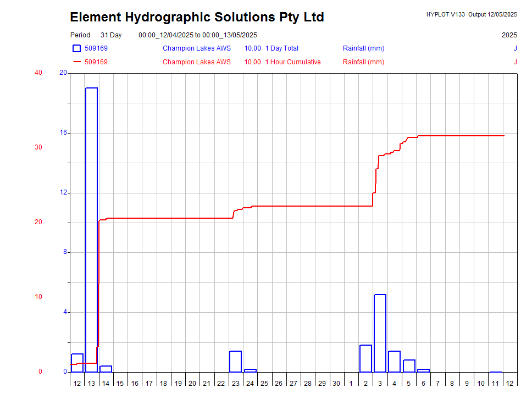Image resolution: width=532 pixels, height=399 pixels.
Task: Click the Period label
Action: (80, 35)
